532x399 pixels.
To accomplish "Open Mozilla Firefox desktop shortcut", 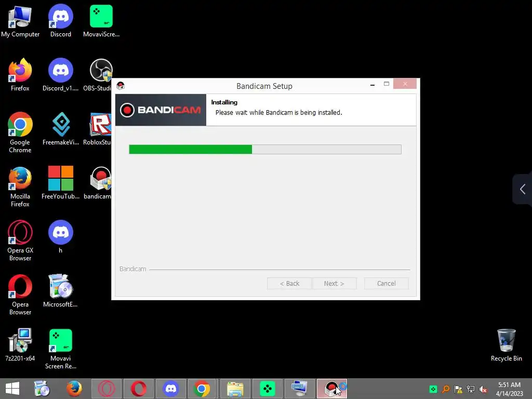I will click(20, 187).
